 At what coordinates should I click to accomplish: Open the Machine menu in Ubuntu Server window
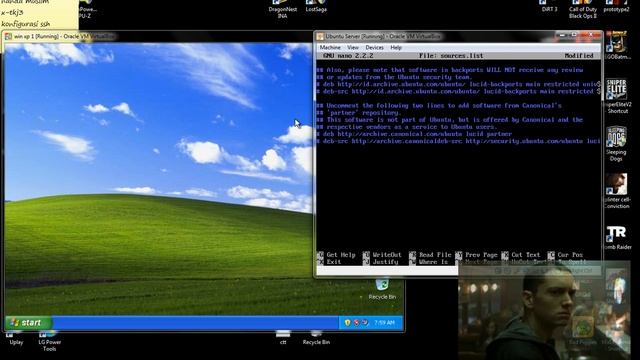pos(330,48)
